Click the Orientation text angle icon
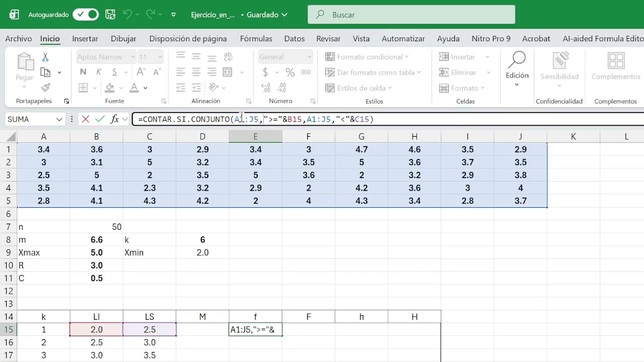Image resolution: width=644 pixels, height=362 pixels. point(213,88)
